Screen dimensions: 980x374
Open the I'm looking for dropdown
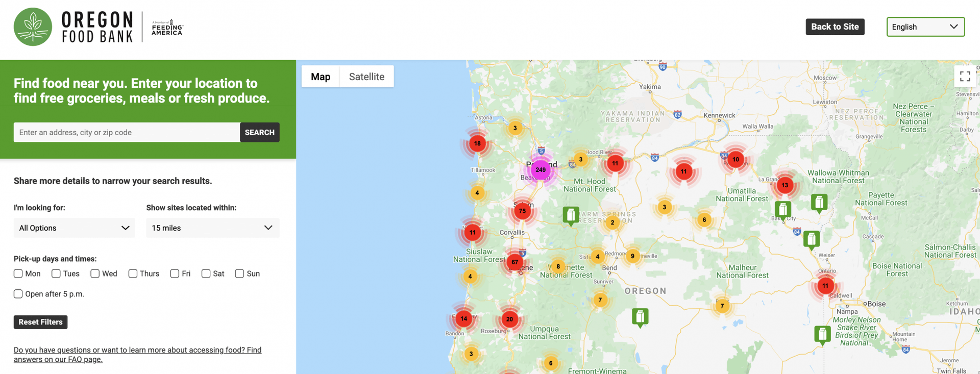74,228
